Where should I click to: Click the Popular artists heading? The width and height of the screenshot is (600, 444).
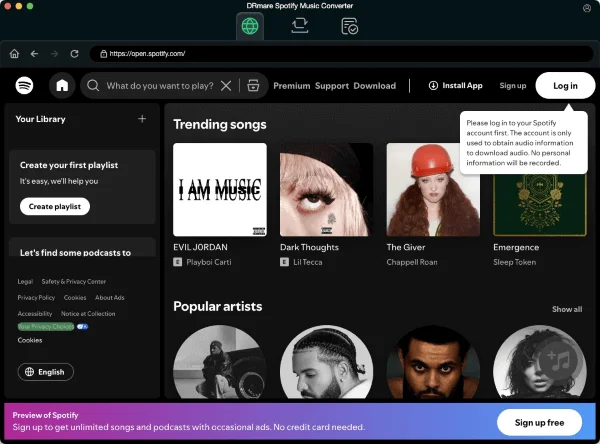pyautogui.click(x=218, y=306)
